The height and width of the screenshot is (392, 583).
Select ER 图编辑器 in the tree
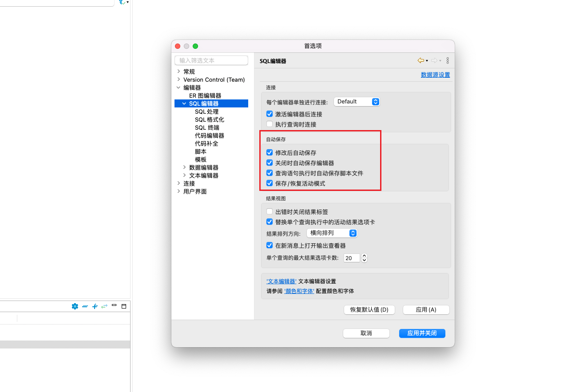(x=205, y=95)
